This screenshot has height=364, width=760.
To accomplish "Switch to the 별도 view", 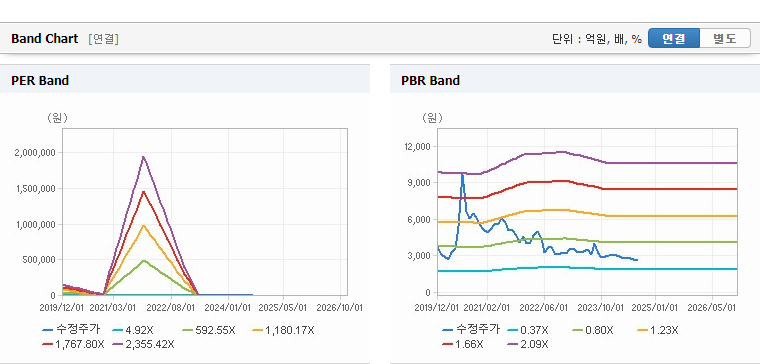I will (725, 38).
